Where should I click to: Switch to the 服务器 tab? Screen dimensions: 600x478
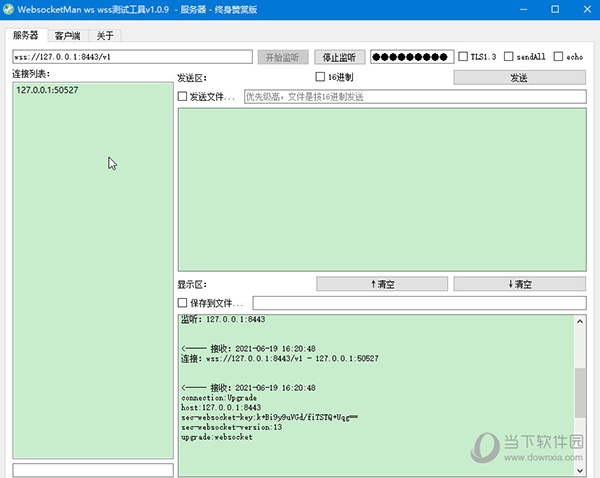[26, 35]
